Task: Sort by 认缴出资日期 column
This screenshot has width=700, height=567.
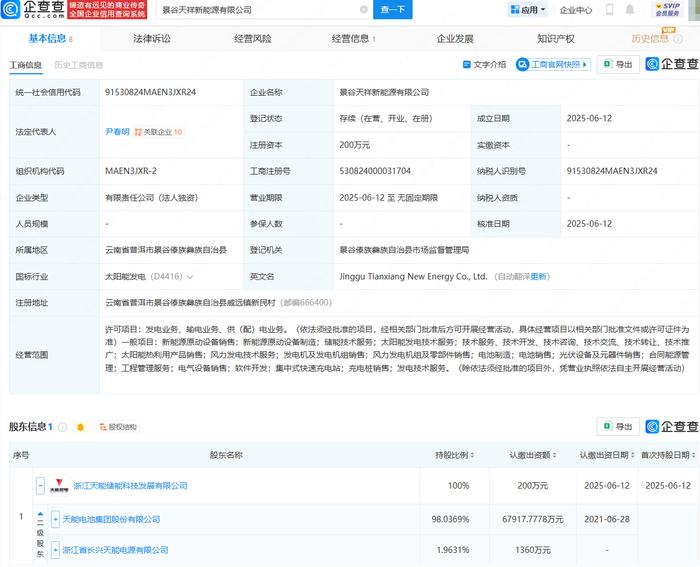Action: [607, 455]
